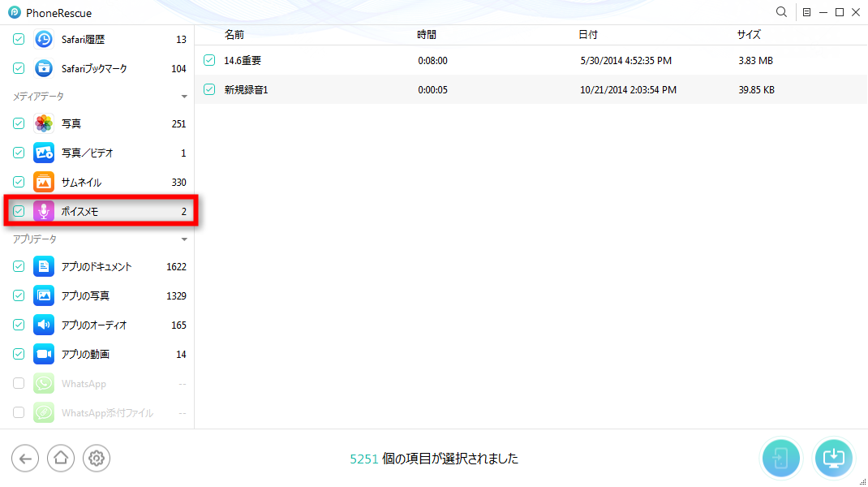The height and width of the screenshot is (487, 868).
Task: Select the アプリの動画 camera icon
Action: 44,354
